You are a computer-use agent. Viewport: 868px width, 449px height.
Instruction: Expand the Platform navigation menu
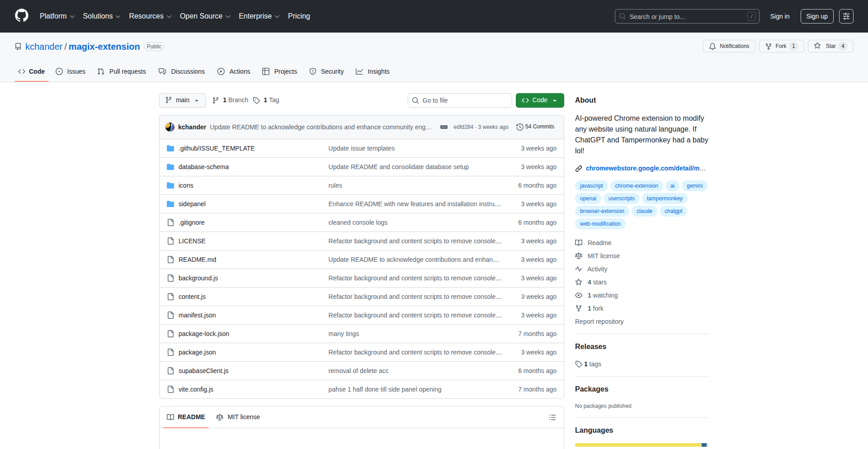tap(57, 16)
